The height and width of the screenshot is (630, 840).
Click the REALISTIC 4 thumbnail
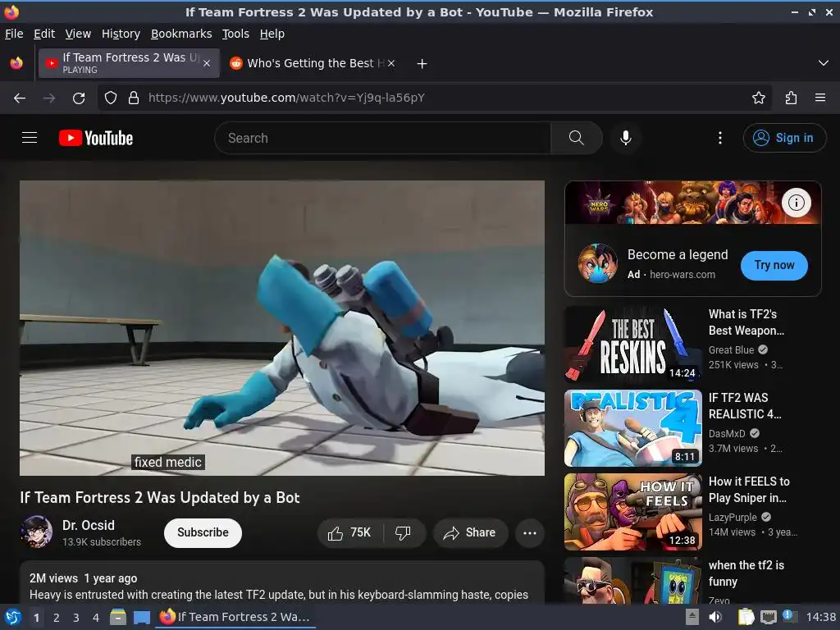coord(632,428)
